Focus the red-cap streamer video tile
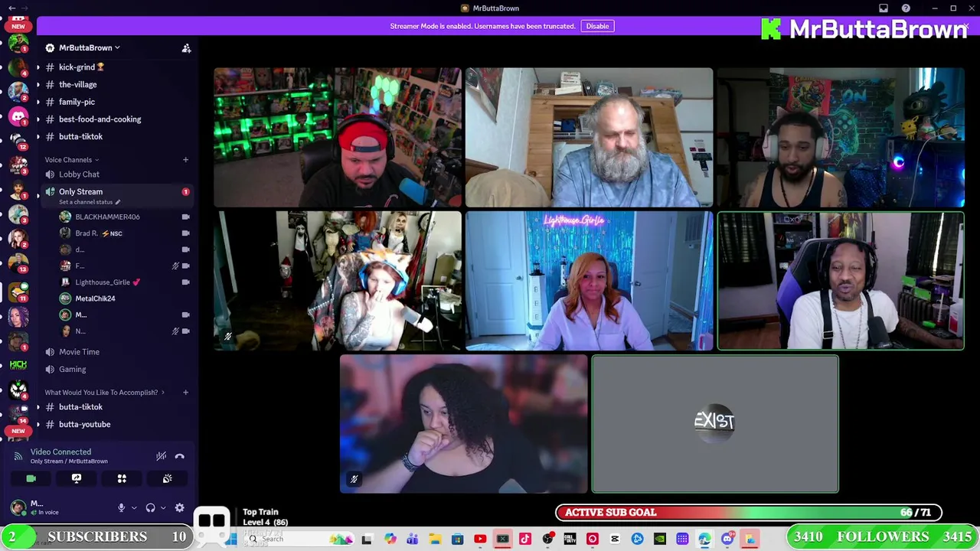 pos(338,138)
